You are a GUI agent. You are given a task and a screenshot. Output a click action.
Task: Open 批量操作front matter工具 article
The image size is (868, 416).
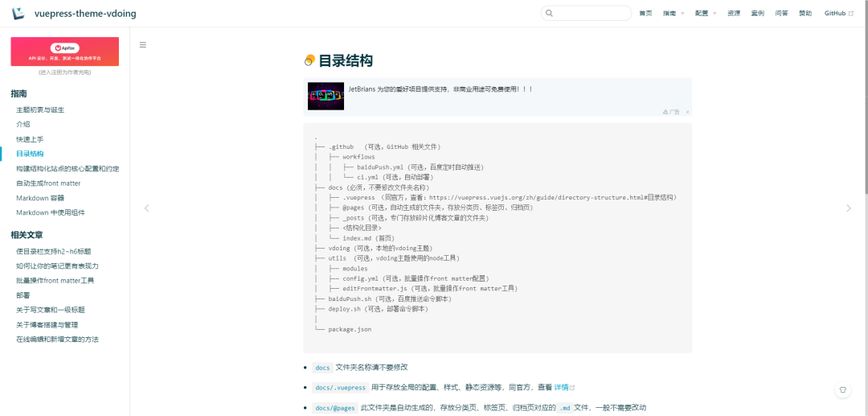coord(55,280)
